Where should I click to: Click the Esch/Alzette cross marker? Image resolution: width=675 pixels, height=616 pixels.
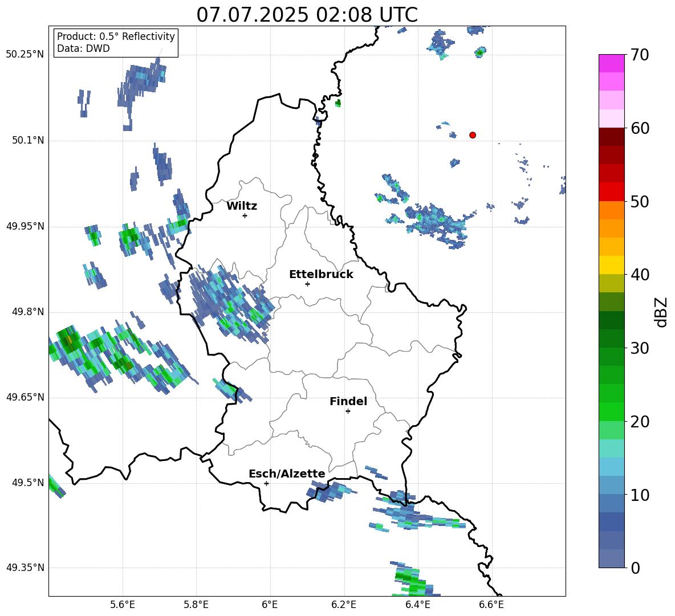pyautogui.click(x=266, y=483)
